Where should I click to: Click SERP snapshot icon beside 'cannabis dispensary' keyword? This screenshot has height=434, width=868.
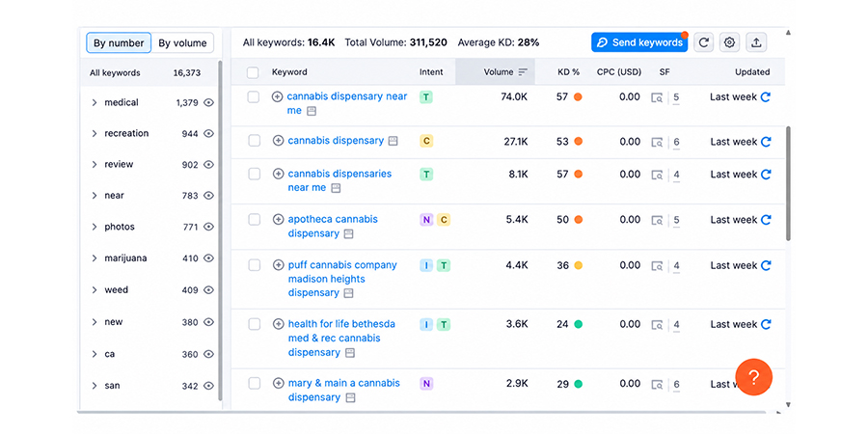(x=393, y=141)
